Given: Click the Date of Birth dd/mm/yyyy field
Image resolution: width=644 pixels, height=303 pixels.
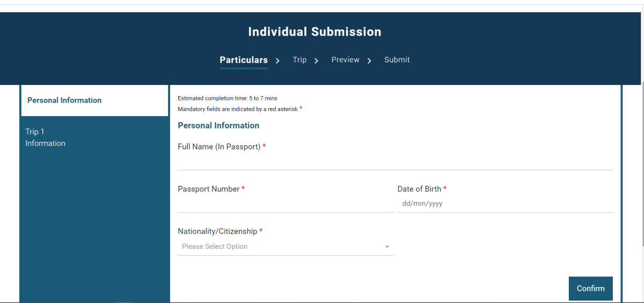Looking at the screenshot, I should [504, 204].
